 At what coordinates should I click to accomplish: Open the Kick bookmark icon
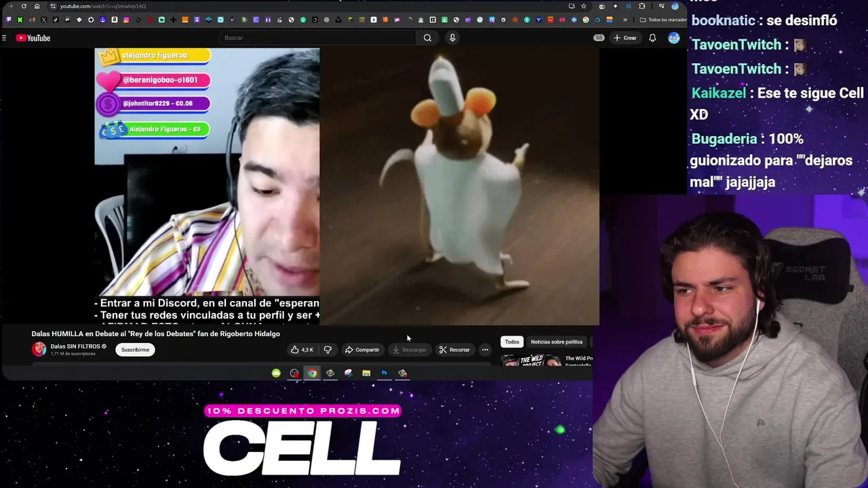pos(20,20)
